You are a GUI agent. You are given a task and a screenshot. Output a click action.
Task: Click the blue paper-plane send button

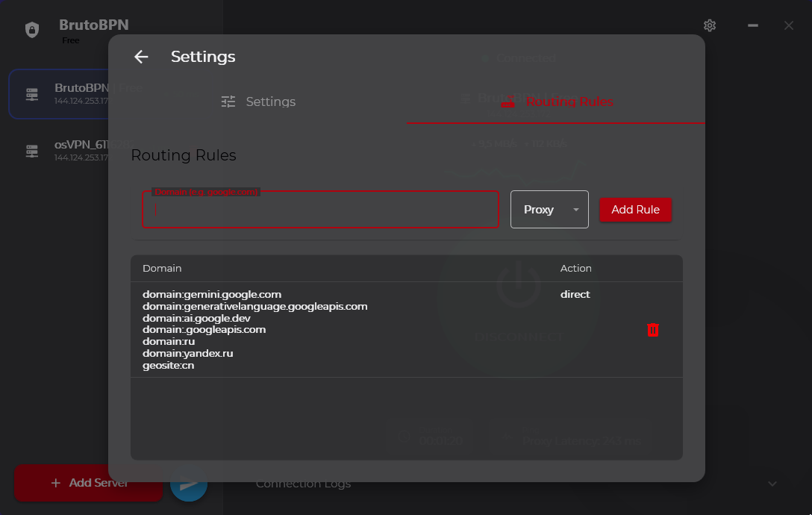tap(189, 484)
